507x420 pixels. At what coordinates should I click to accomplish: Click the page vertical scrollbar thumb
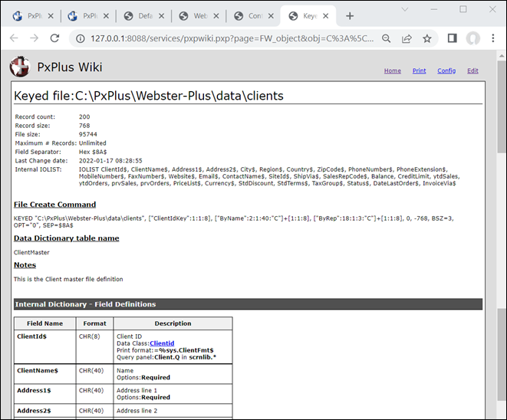(x=502, y=107)
